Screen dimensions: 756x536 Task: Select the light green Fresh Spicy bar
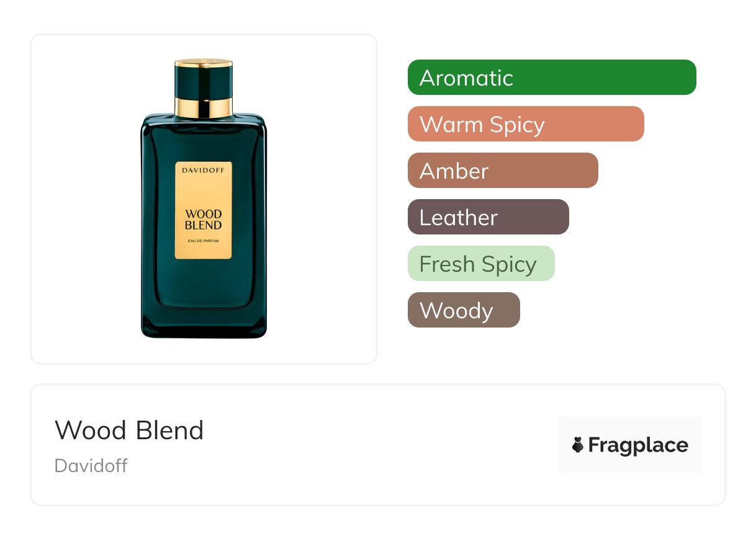[x=481, y=264]
